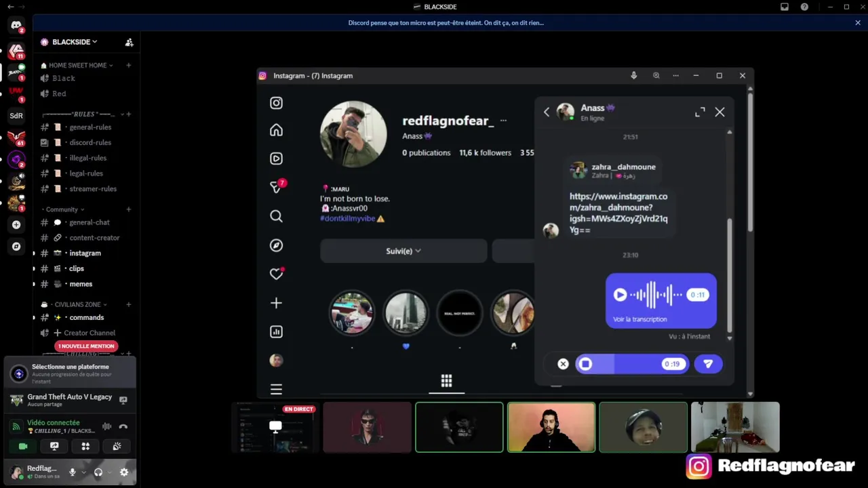Disconnect from the voice call
Image resolution: width=868 pixels, height=488 pixels.
[x=123, y=426]
